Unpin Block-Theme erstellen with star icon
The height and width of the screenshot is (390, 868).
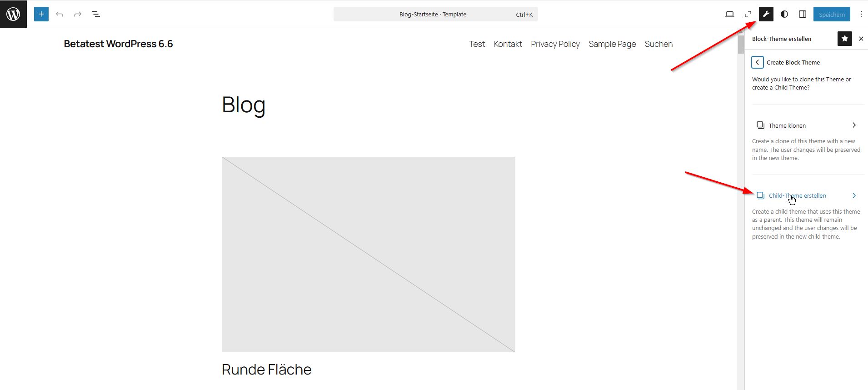point(845,39)
